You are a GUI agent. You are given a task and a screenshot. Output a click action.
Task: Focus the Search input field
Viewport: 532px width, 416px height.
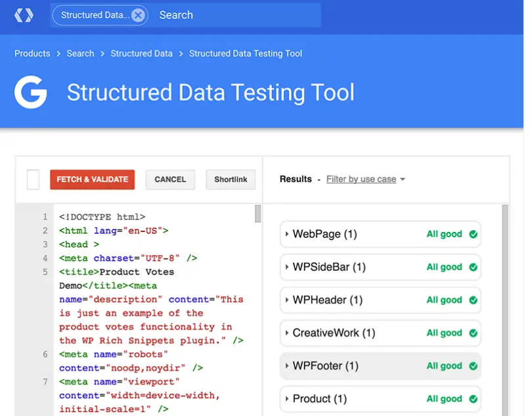[x=238, y=15]
